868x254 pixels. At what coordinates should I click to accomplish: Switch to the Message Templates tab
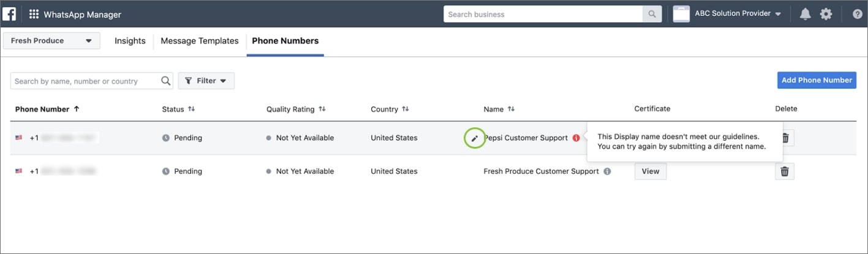coord(199,41)
